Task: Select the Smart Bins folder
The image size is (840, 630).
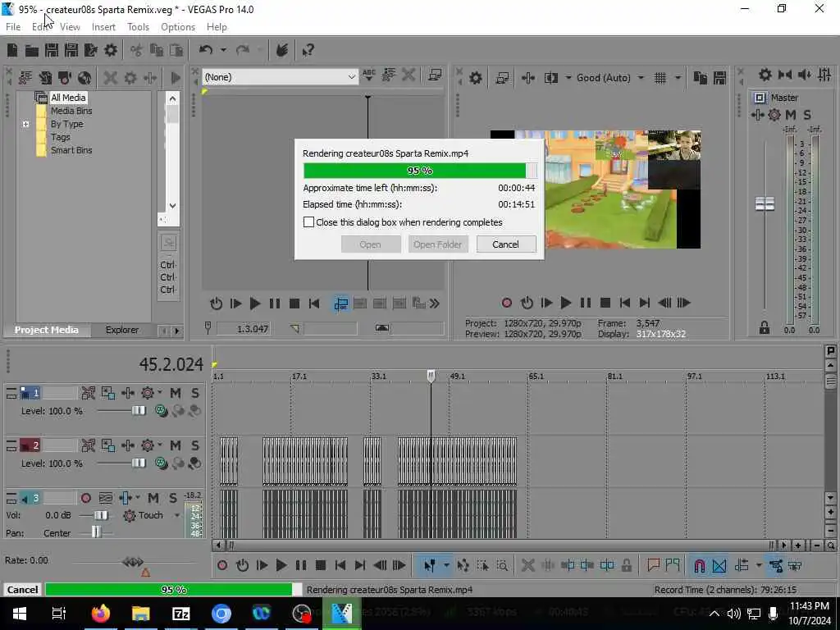Action: click(x=71, y=151)
